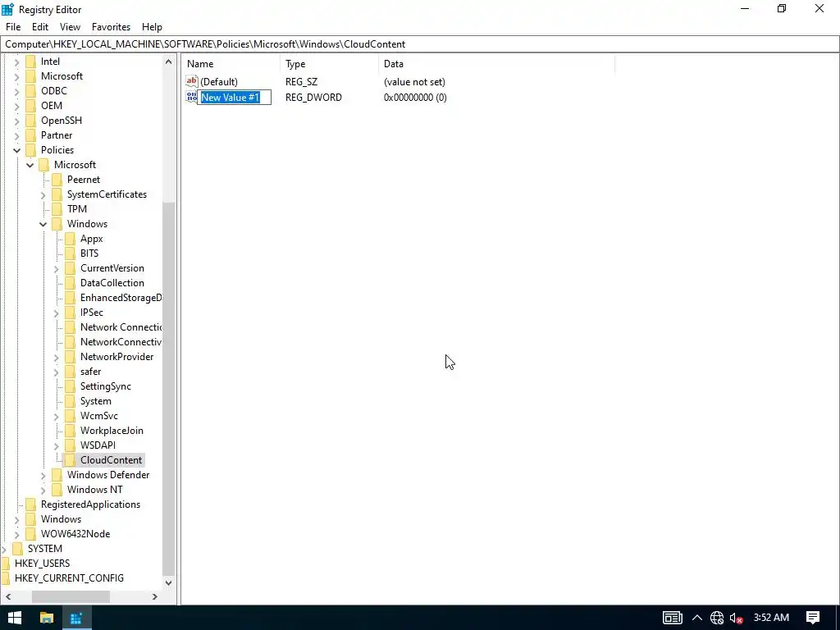Select the DataCollection folder icon
840x630 pixels.
(71, 283)
